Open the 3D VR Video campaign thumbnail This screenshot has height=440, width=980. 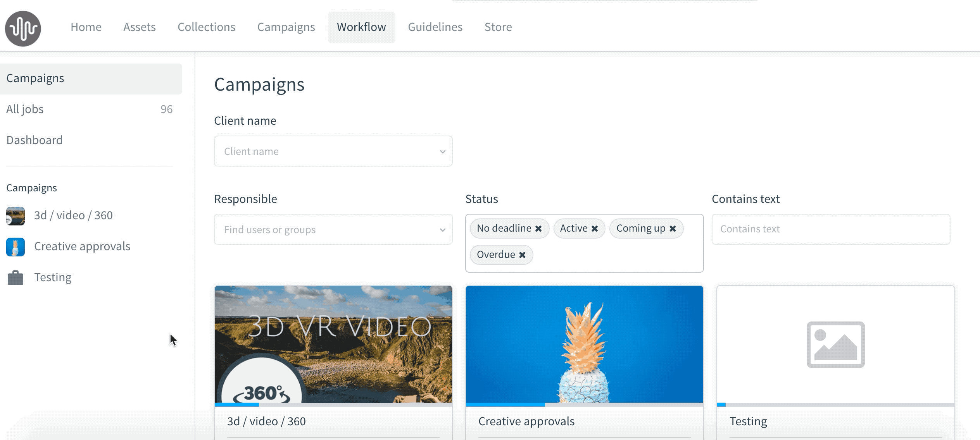click(333, 344)
